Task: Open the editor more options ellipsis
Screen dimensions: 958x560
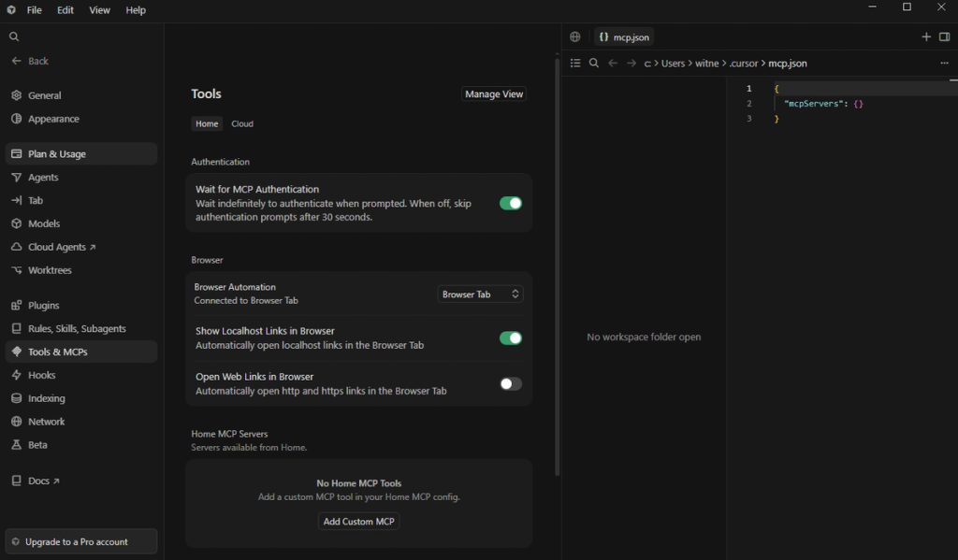Action: tap(945, 63)
